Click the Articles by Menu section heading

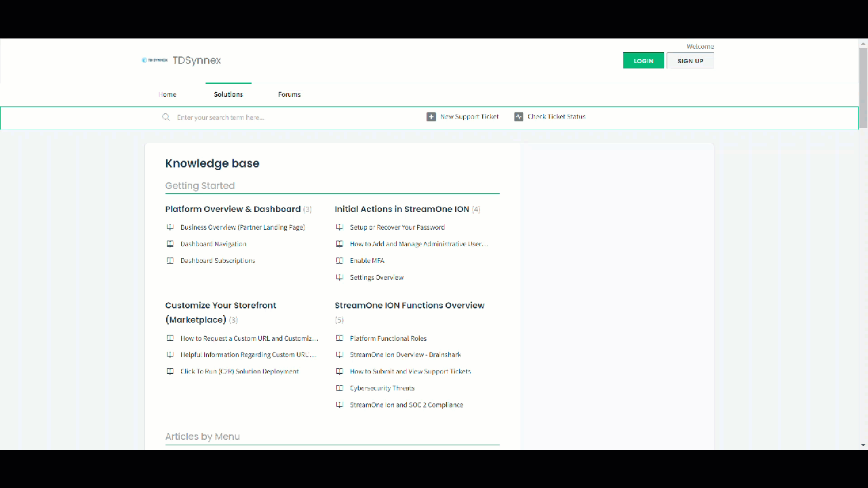203,436
